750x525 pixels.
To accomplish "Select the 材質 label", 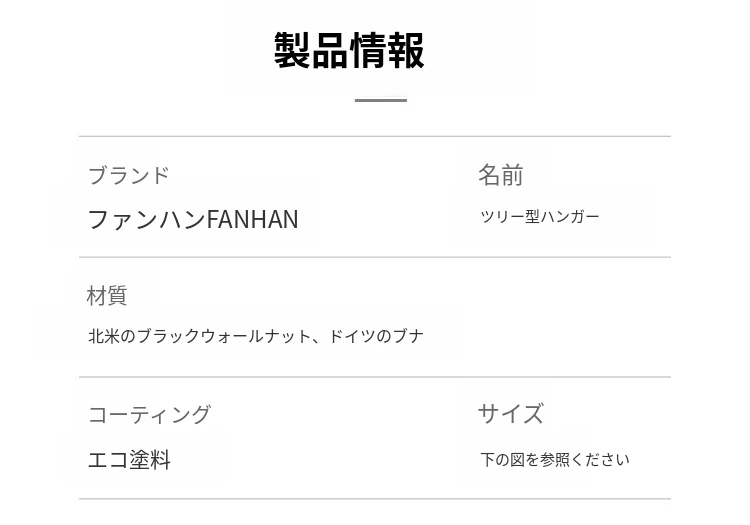I will [x=107, y=296].
